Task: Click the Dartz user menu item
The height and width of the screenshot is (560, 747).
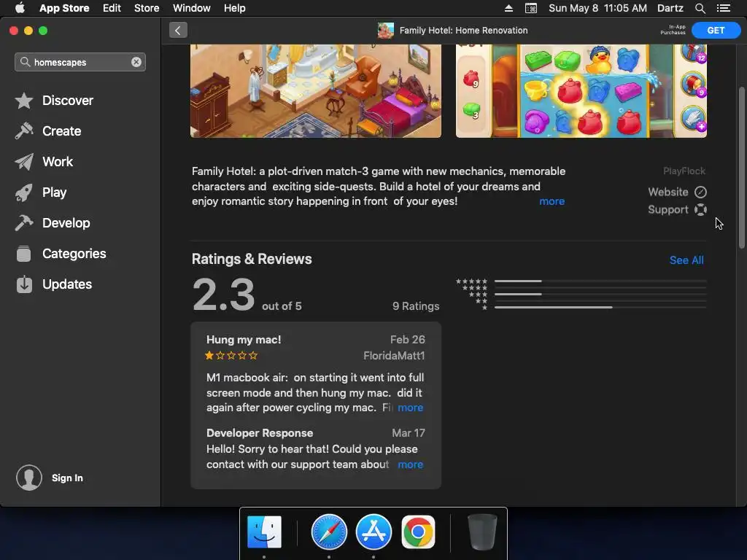Action: 670,8
